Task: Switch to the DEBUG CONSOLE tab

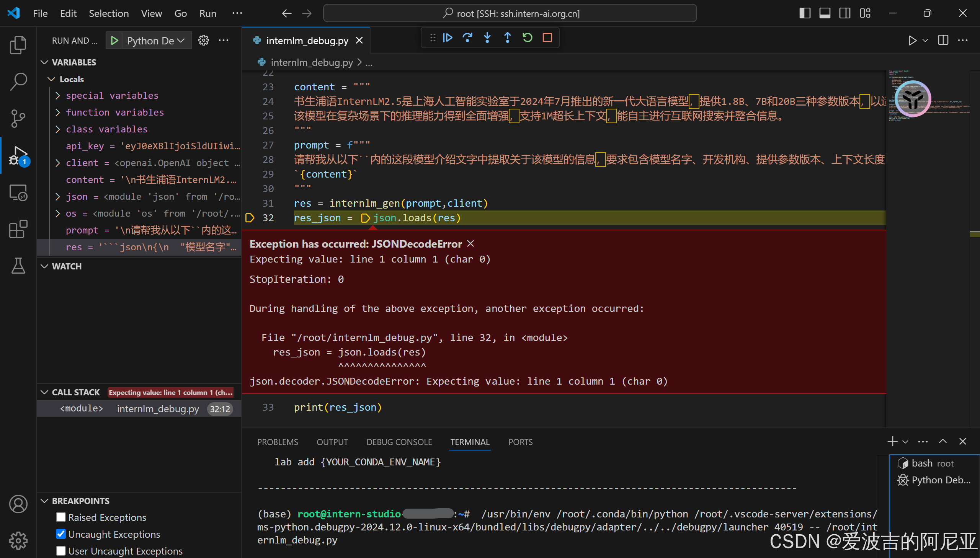Action: click(399, 442)
